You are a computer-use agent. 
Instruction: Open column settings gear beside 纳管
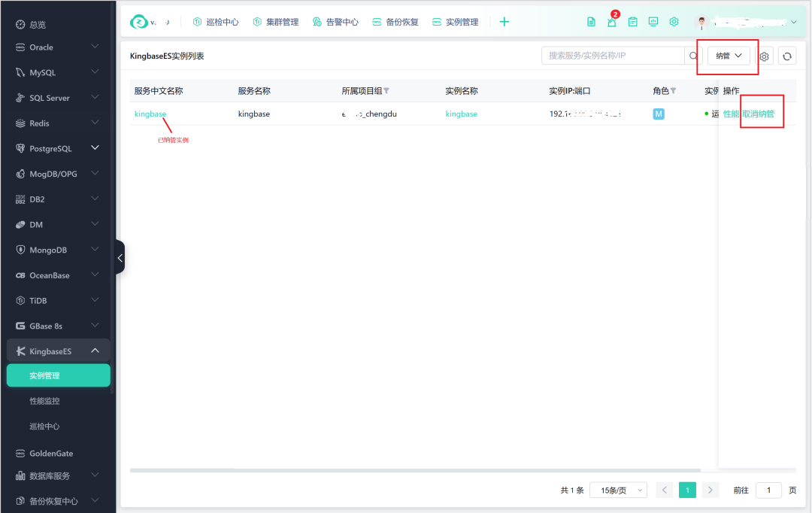765,56
